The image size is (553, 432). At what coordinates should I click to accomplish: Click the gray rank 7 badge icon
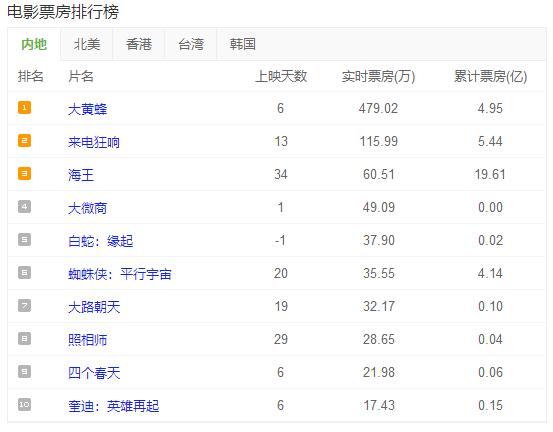(24, 305)
